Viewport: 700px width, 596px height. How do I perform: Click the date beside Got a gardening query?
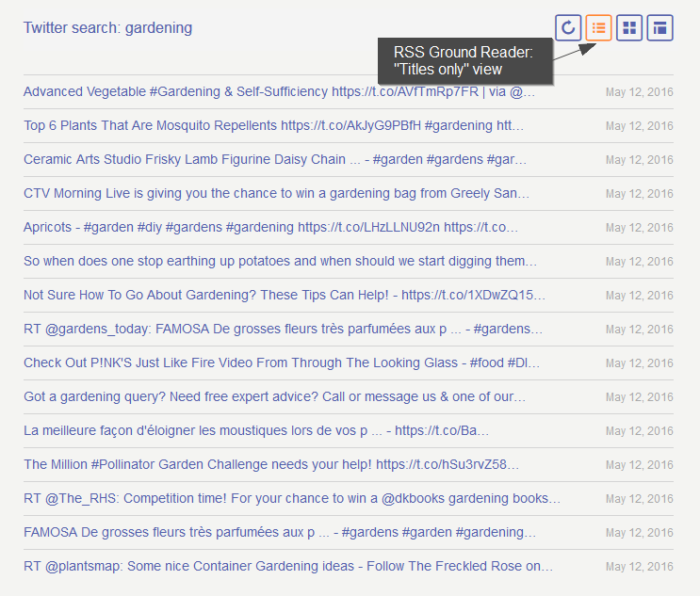tap(640, 397)
